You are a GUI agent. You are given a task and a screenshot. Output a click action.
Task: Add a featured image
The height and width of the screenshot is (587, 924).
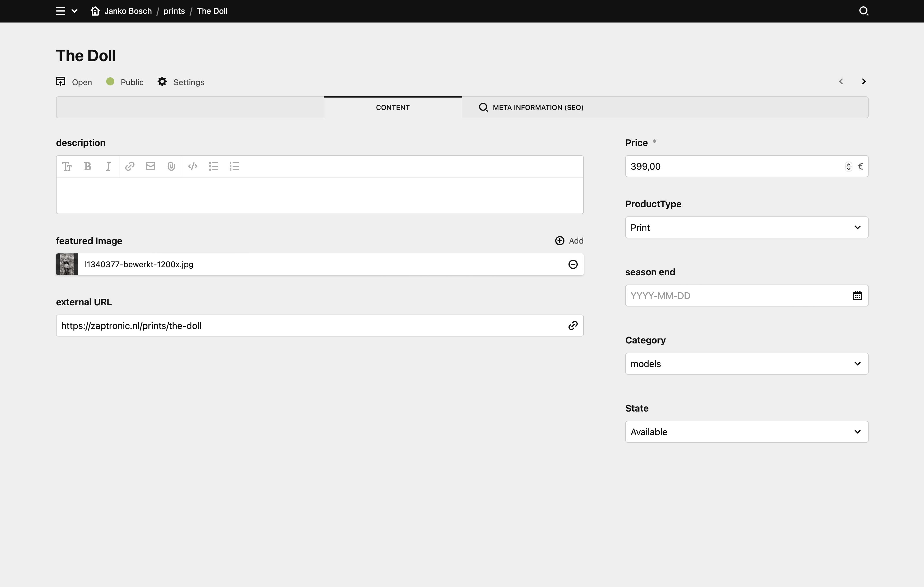tap(569, 241)
